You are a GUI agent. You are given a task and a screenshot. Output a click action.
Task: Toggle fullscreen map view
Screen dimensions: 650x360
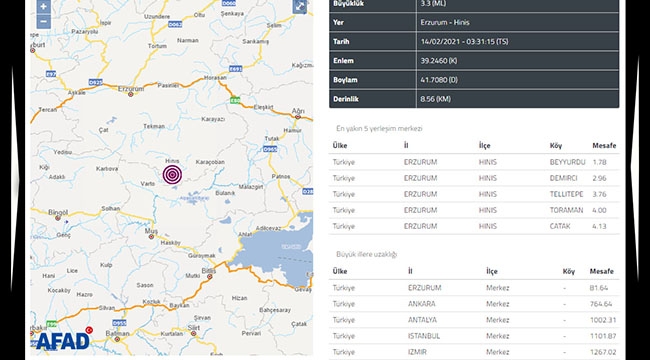(x=300, y=6)
